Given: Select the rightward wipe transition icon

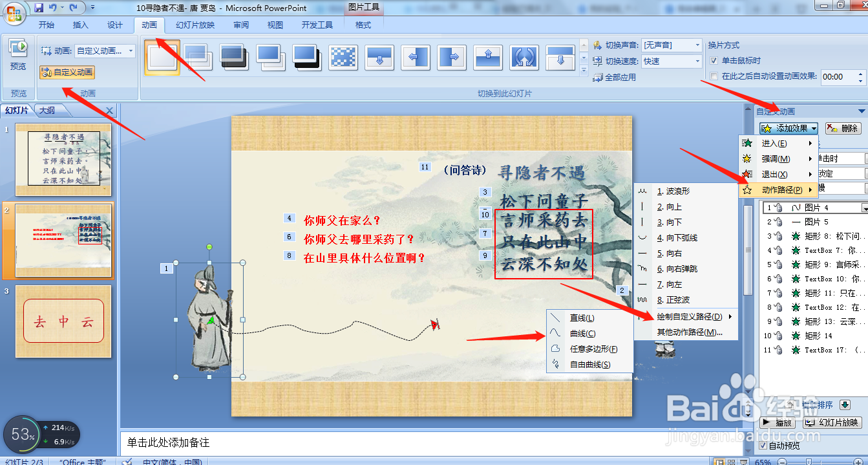Looking at the screenshot, I should click(452, 58).
